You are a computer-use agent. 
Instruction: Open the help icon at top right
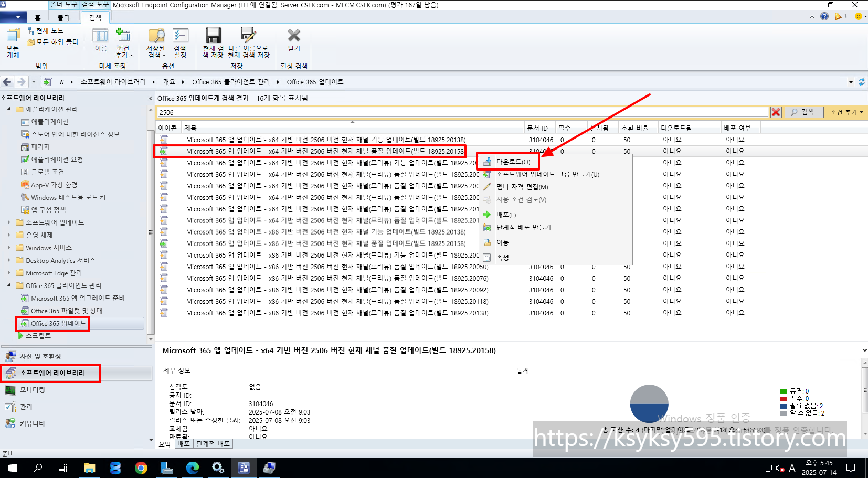pos(824,16)
